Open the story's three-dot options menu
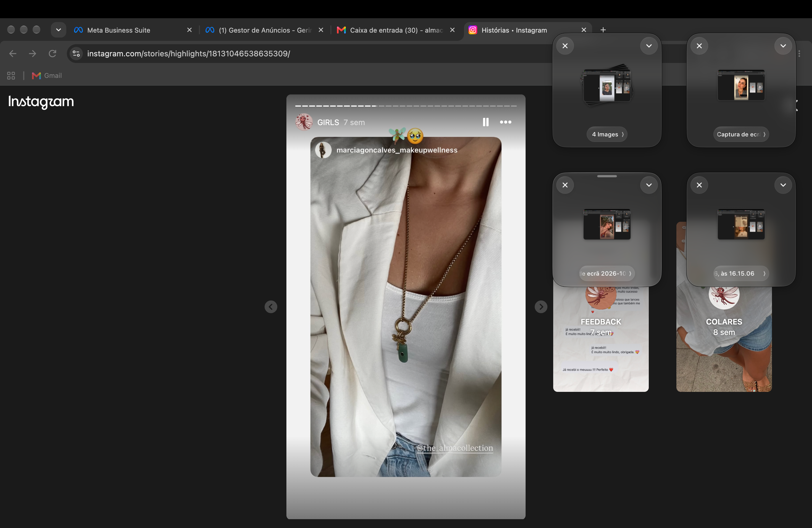The image size is (812, 528). coord(505,122)
